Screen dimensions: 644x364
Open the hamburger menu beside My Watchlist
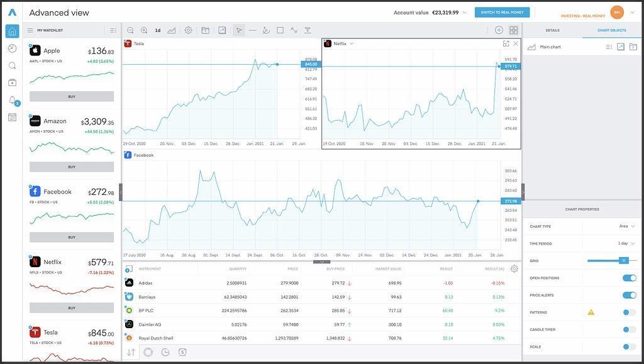pos(30,30)
